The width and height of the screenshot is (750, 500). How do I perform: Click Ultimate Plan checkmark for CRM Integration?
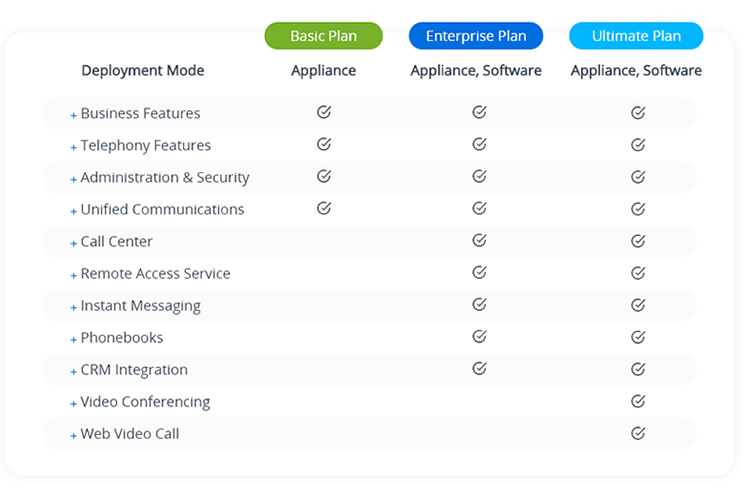pos(638,369)
